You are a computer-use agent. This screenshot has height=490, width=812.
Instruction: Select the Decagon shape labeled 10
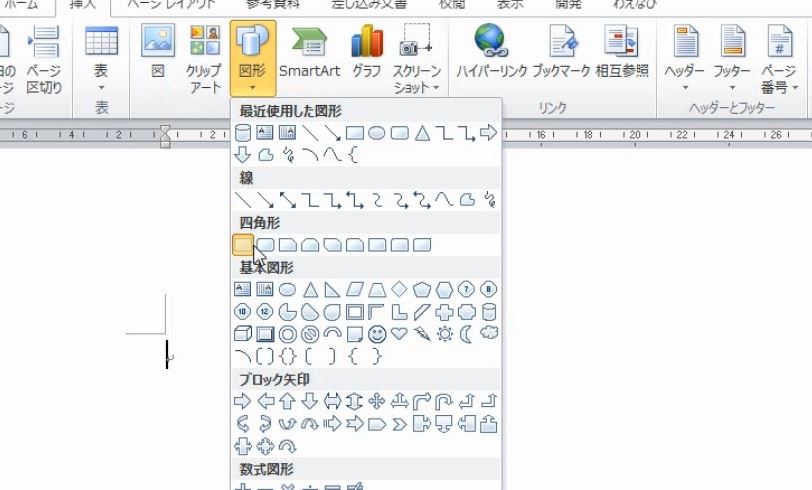[x=243, y=311]
